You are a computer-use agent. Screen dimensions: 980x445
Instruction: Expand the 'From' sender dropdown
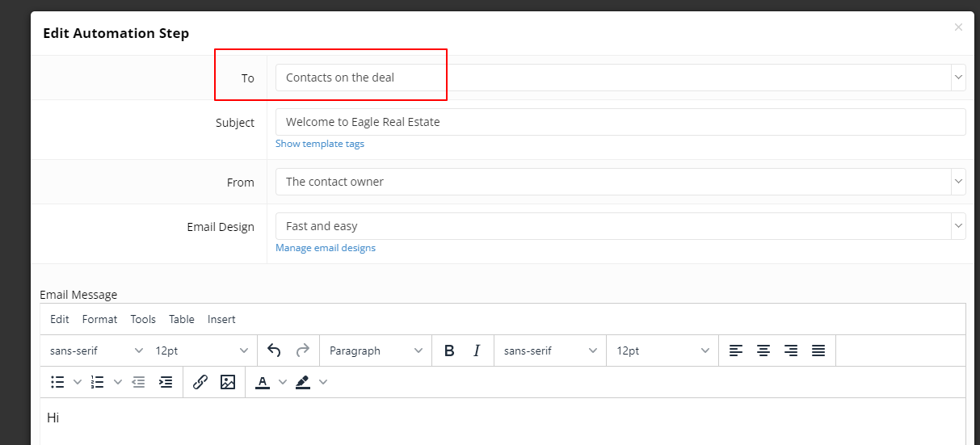coord(620,182)
